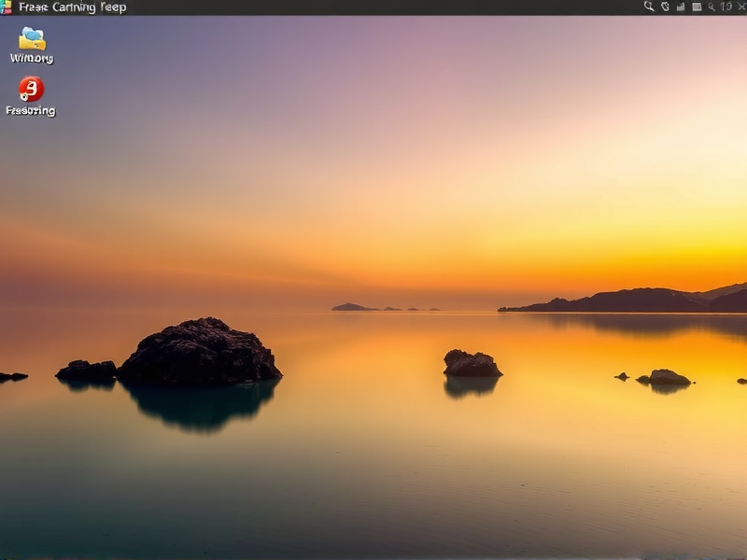Open the statistics chart icon near the toolbar
This screenshot has width=747, height=560.
point(682,7)
